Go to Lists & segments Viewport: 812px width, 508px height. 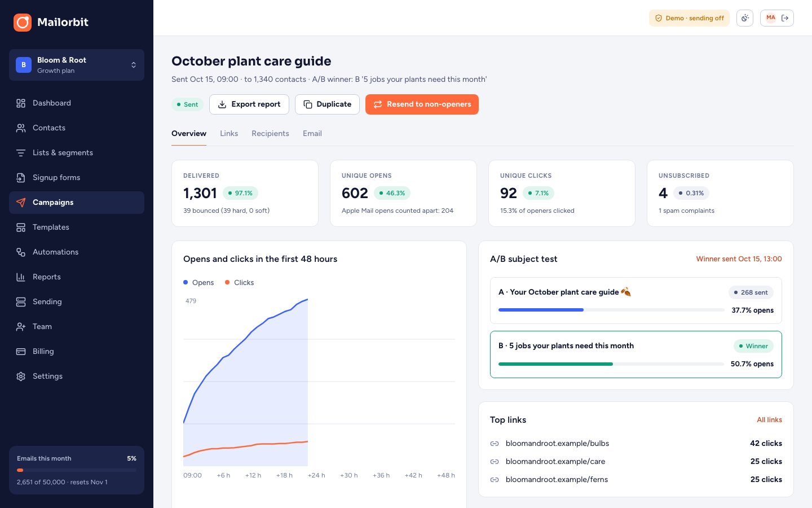click(77, 153)
